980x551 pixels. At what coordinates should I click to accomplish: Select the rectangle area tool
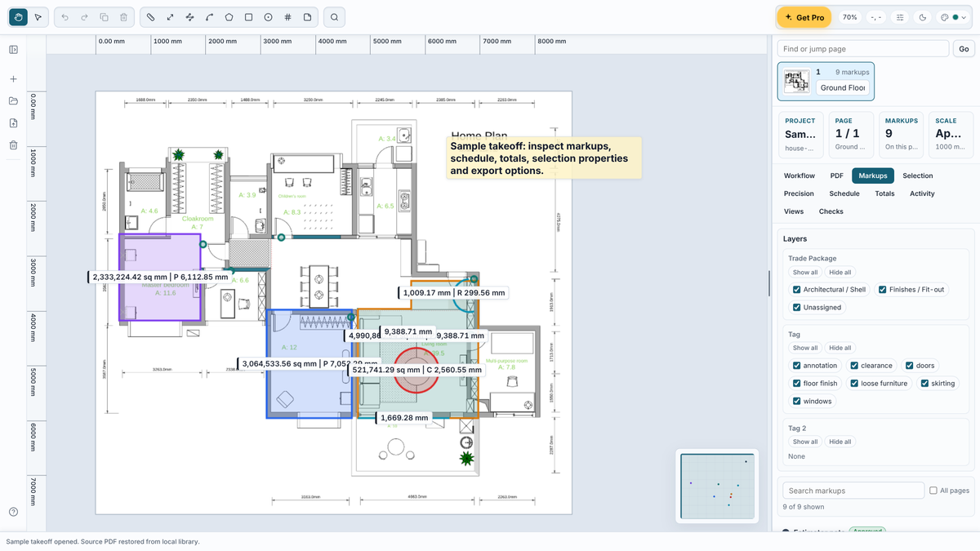coord(248,17)
